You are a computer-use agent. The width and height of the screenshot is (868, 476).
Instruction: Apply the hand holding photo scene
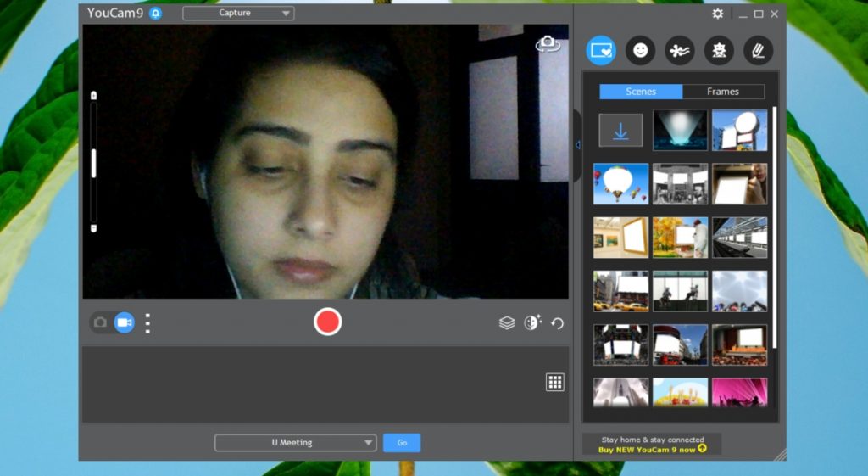739,183
